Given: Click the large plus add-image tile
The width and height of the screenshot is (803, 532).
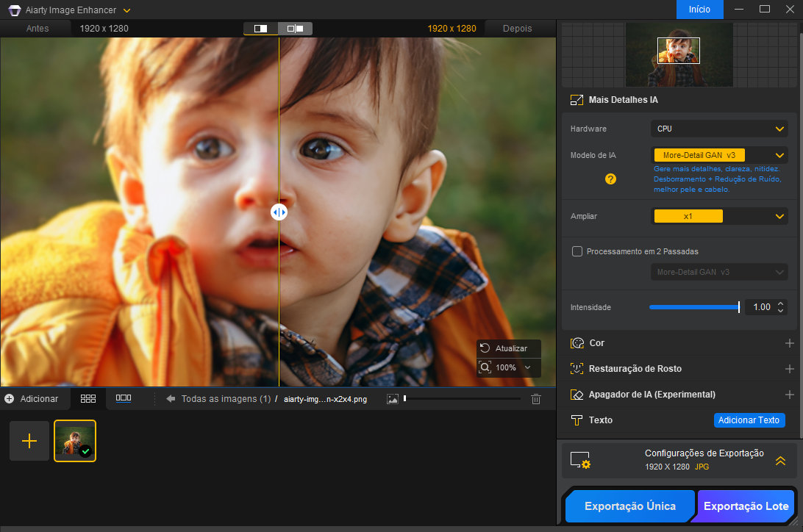Looking at the screenshot, I should [29, 441].
